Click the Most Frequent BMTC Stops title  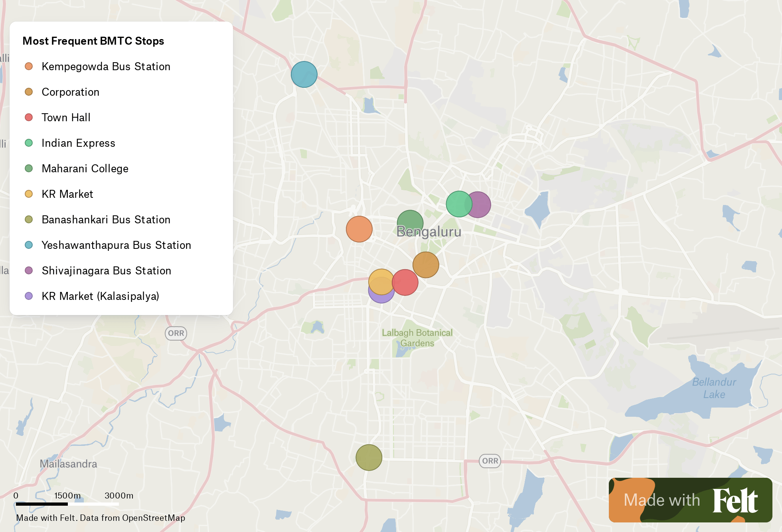(93, 41)
